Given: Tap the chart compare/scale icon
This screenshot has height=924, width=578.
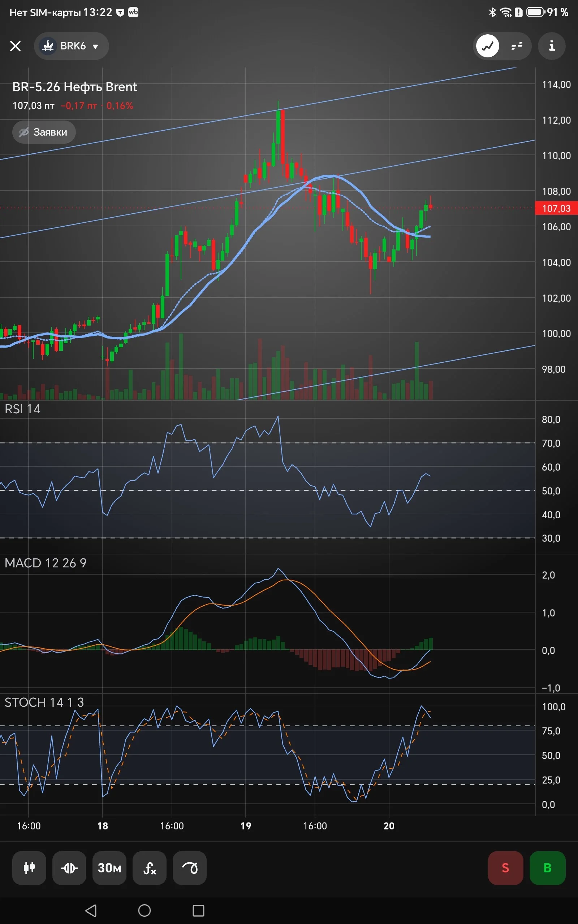Looking at the screenshot, I should point(69,868).
